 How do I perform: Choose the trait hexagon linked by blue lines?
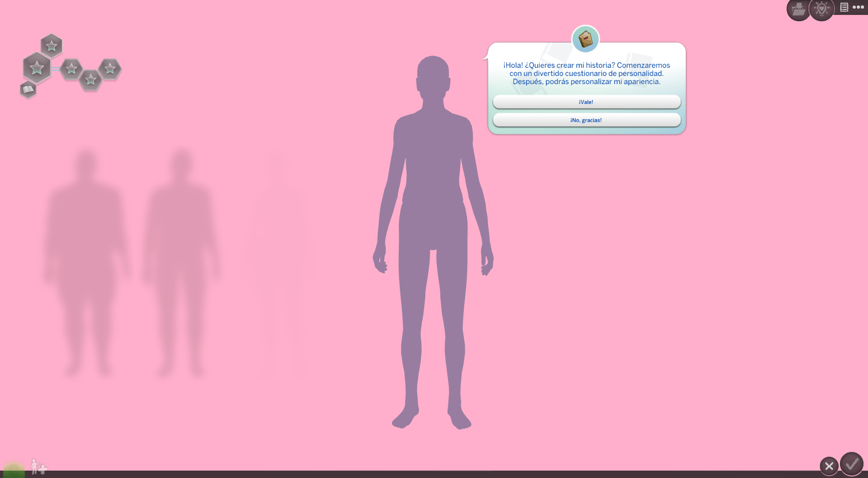tap(71, 69)
